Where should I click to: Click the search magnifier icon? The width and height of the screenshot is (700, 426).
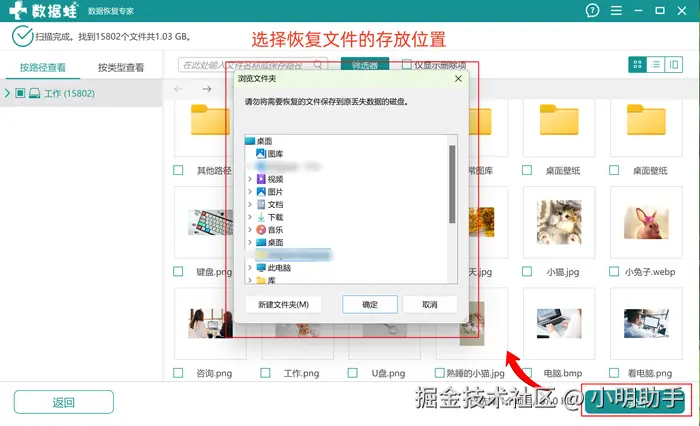(317, 65)
